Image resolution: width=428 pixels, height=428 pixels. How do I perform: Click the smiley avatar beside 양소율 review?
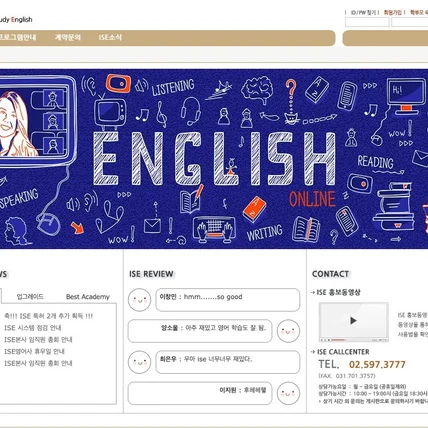click(288, 331)
